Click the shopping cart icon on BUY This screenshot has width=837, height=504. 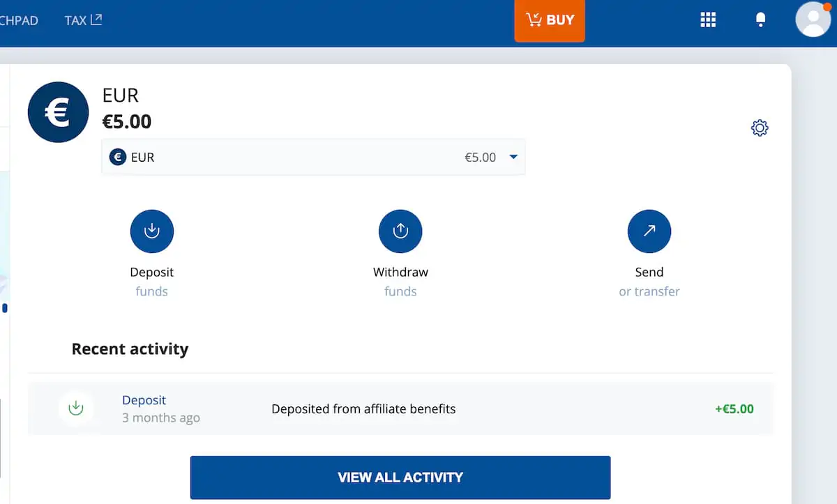(x=534, y=20)
